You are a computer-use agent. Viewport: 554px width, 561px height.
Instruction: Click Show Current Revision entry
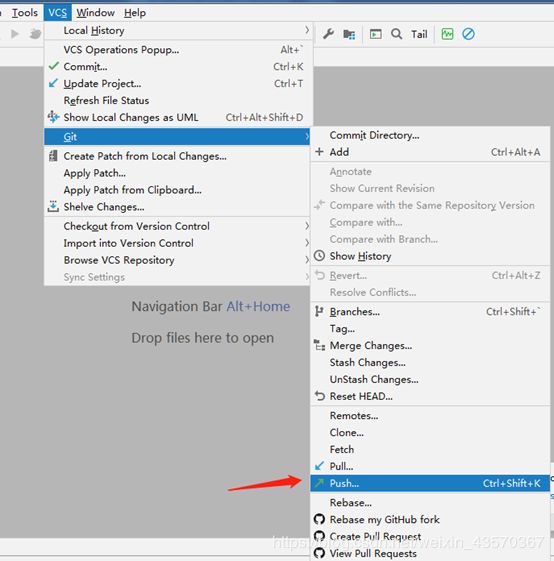pos(430,189)
